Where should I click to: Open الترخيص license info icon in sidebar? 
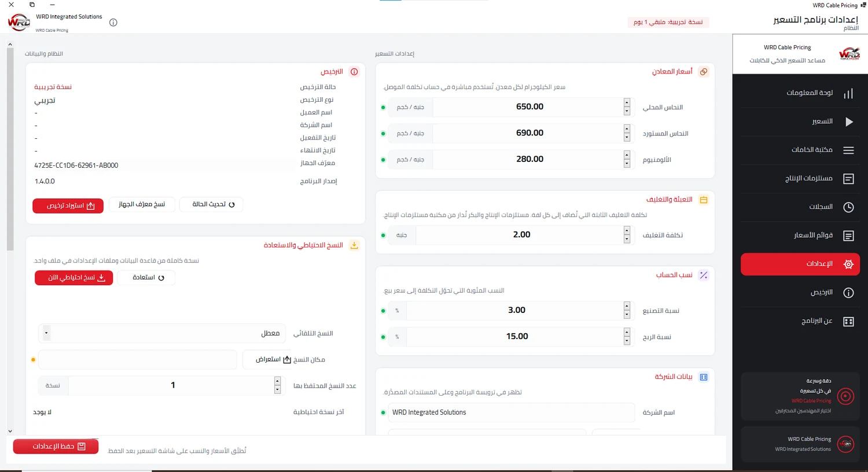pos(848,293)
